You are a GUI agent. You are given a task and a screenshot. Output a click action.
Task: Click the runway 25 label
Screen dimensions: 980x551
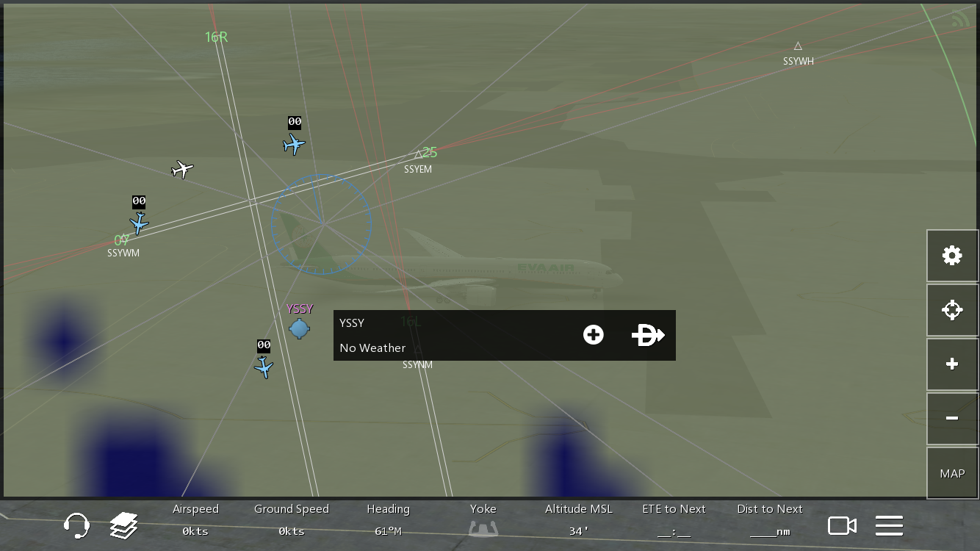(x=430, y=152)
